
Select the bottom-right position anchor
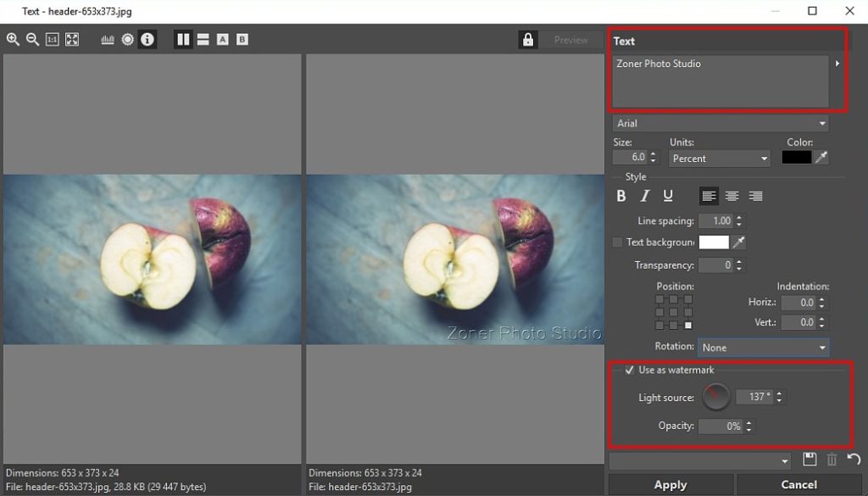click(687, 325)
